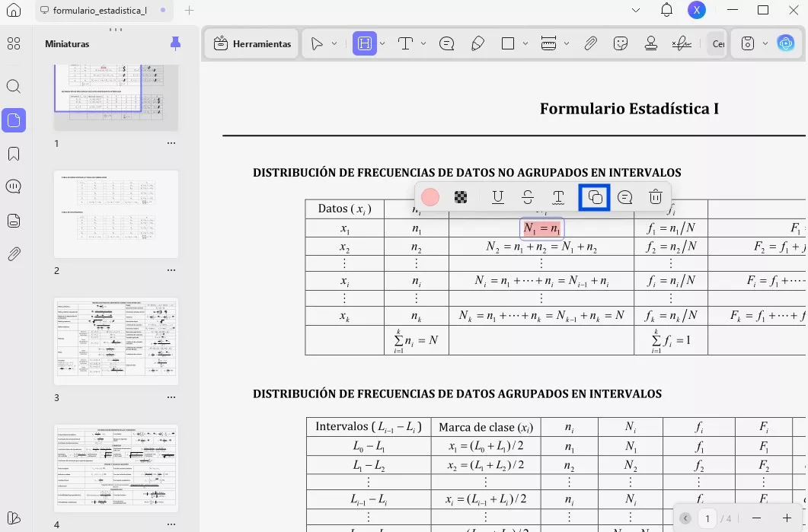The image size is (808, 532).
Task: Select the signature tool
Action: (682, 44)
